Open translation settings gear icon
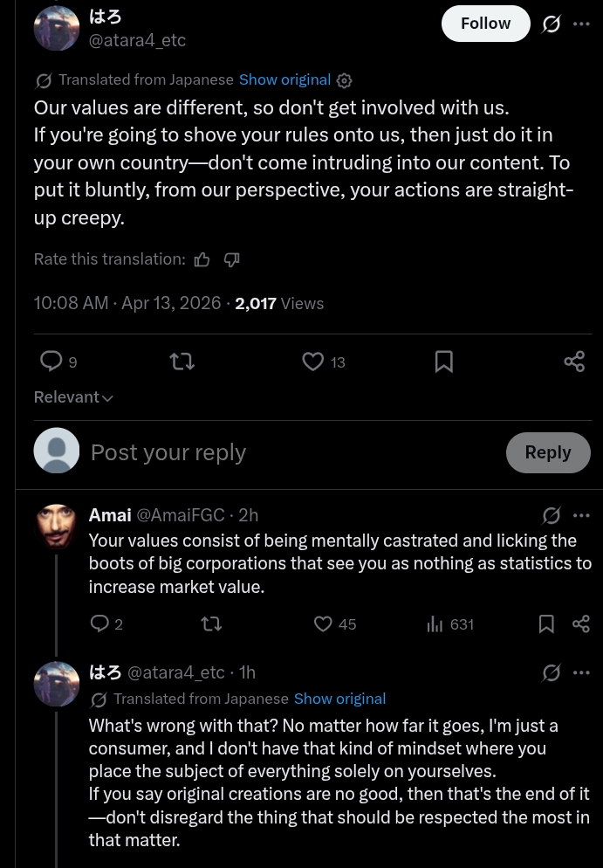 (x=344, y=80)
